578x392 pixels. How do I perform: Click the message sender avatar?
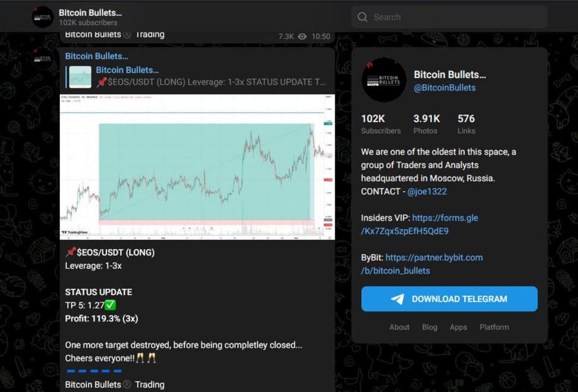pyautogui.click(x=42, y=59)
